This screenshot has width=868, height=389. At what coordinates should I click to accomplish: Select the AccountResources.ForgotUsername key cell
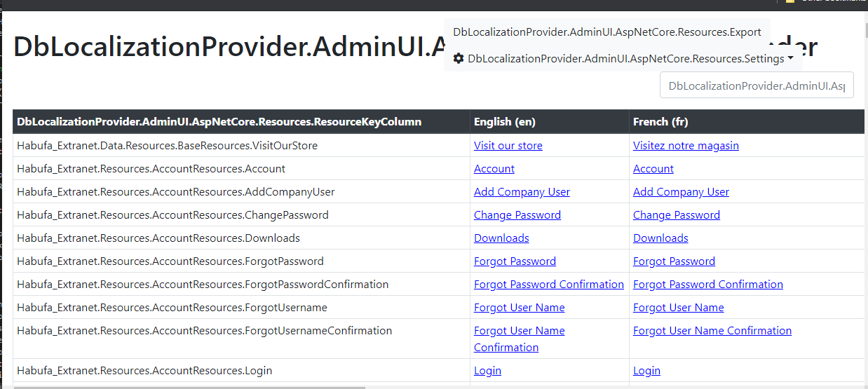[x=241, y=308]
